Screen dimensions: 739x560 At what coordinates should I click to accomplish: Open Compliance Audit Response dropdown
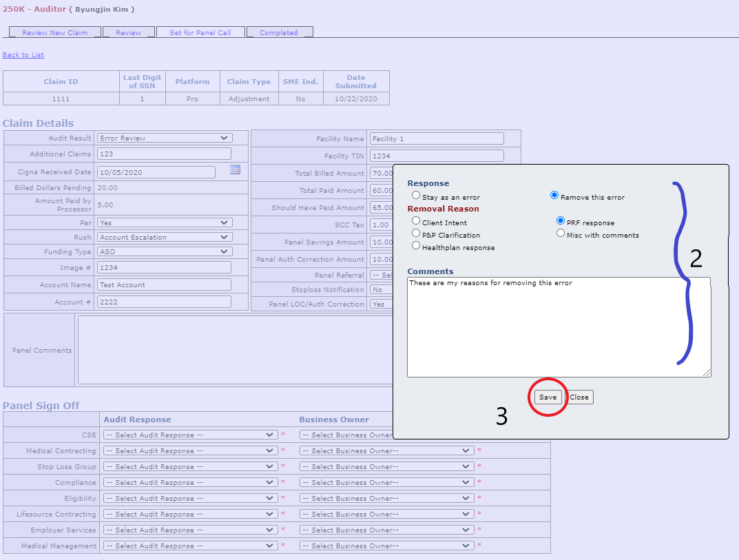click(190, 482)
